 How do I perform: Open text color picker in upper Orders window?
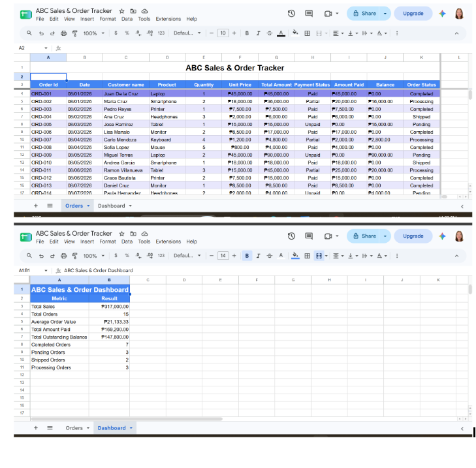(281, 33)
